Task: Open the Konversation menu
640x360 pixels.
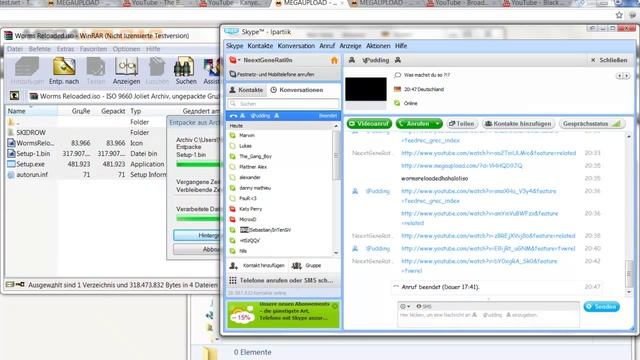Action: tap(296, 46)
